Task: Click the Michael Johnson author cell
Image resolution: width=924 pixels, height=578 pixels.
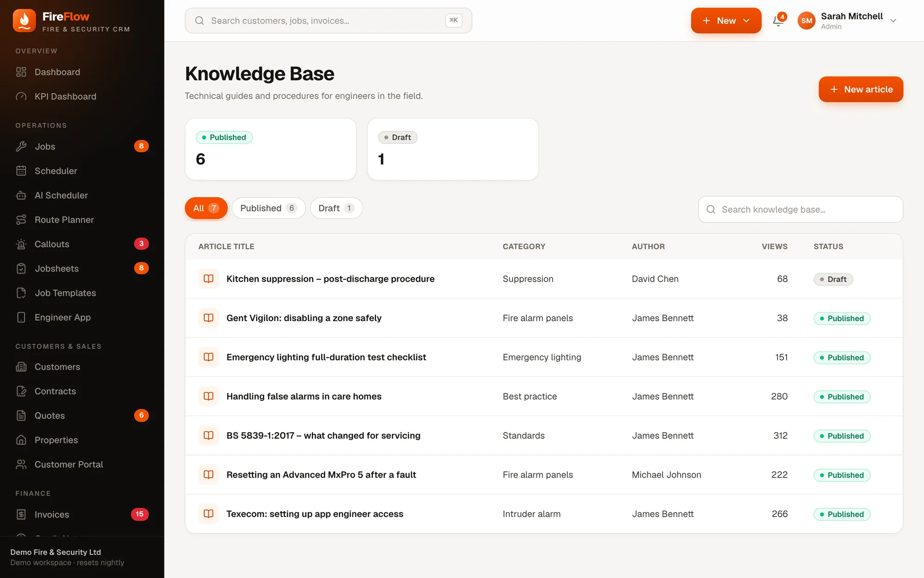Action: coord(666,475)
